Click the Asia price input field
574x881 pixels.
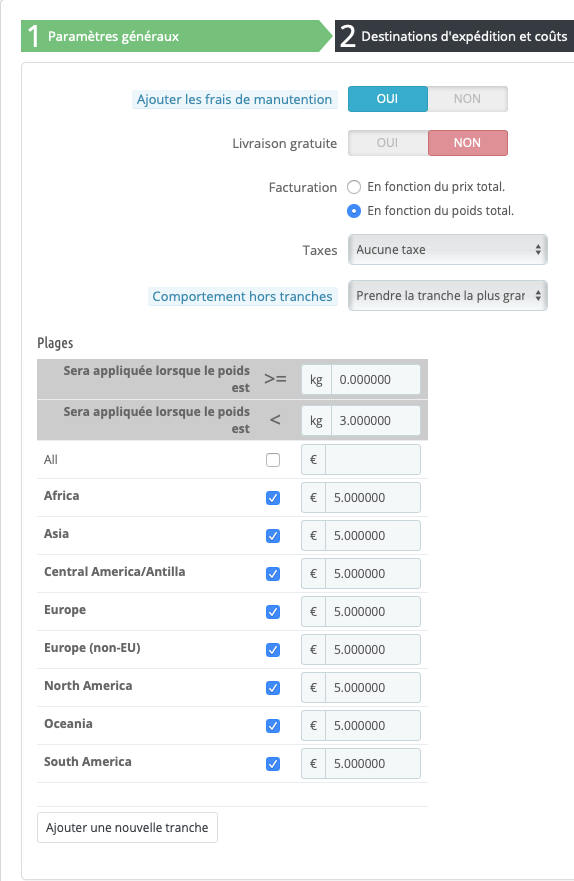pos(373,535)
